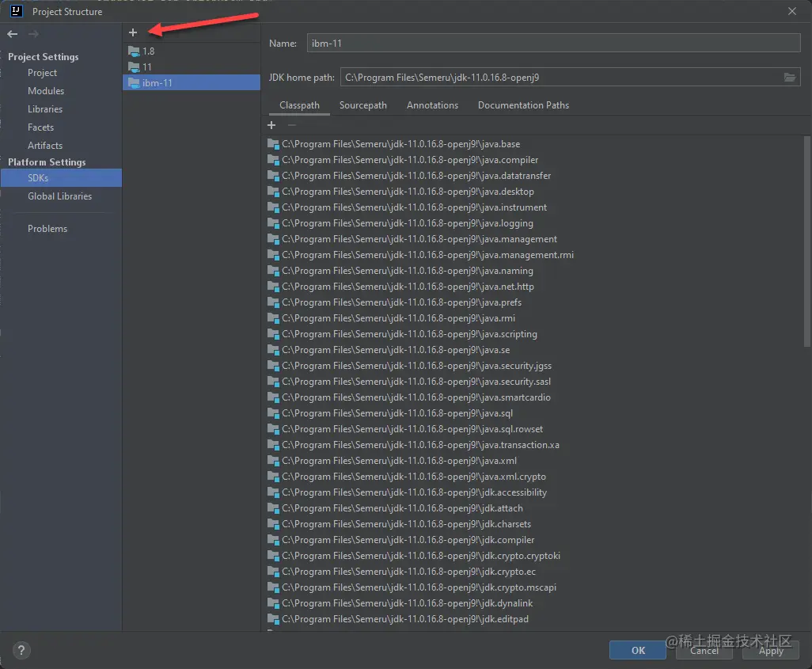This screenshot has width=812, height=669.
Task: Click folder icon beside java.xml row
Action: click(x=273, y=461)
